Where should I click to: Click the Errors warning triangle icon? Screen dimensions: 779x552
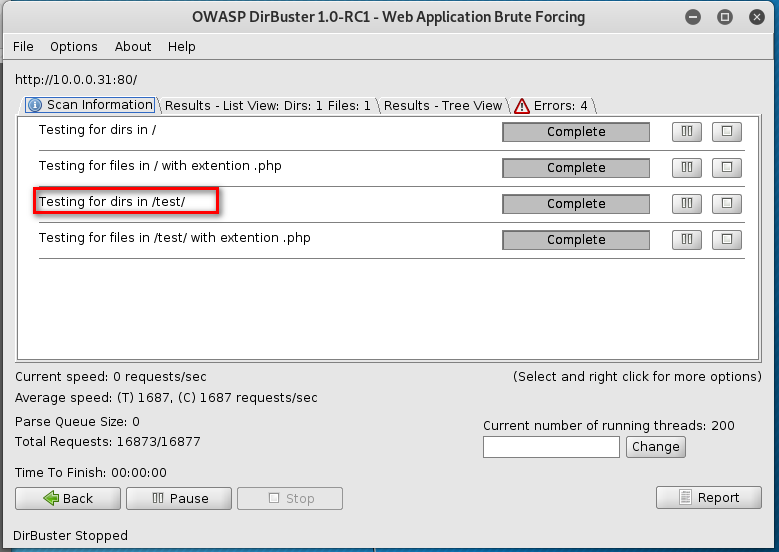[522, 106]
